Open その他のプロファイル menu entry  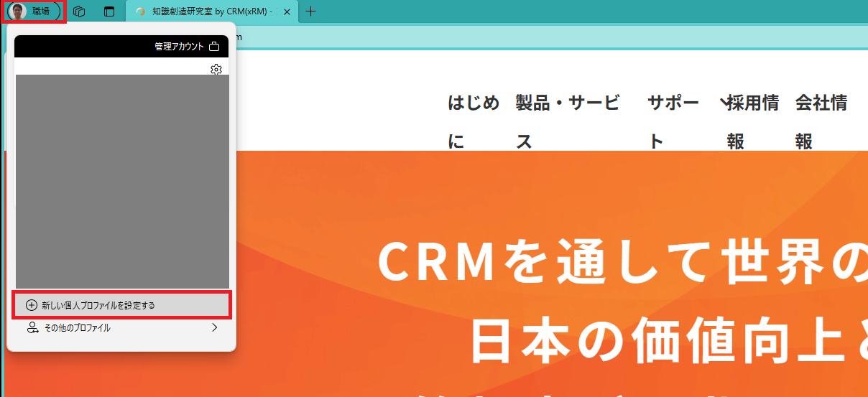[122, 328]
